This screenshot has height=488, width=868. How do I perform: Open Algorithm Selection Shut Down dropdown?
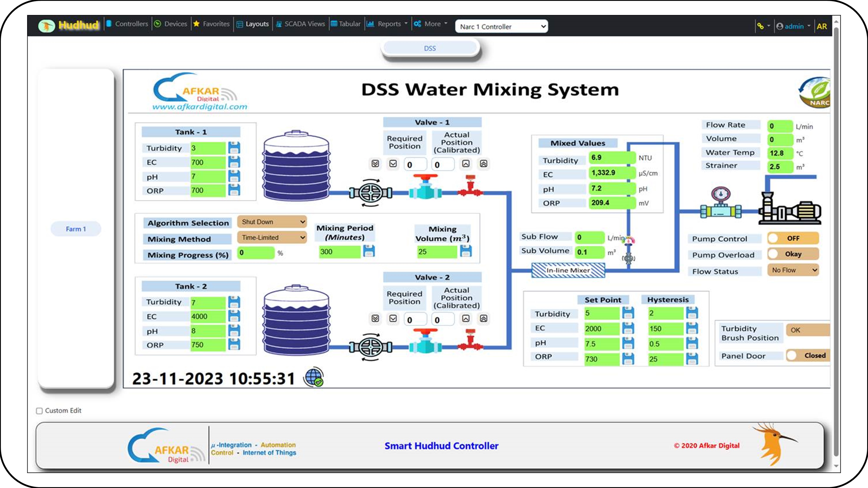pos(272,222)
